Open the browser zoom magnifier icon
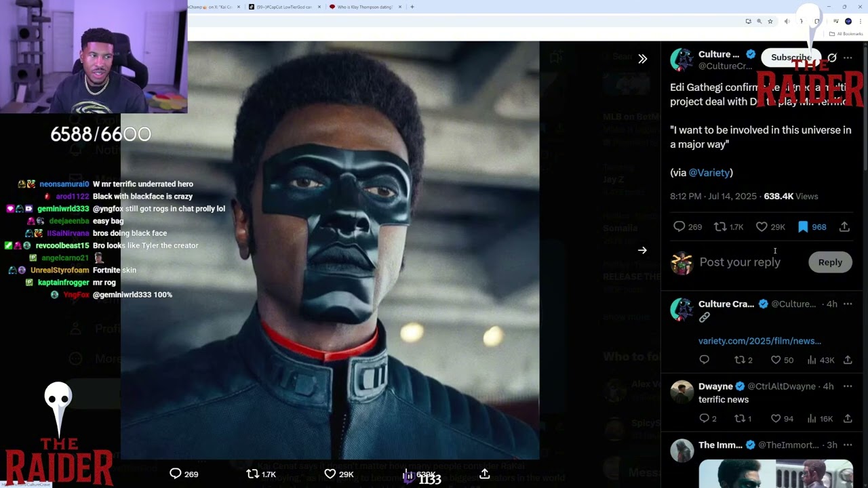This screenshot has height=488, width=868. [x=759, y=21]
